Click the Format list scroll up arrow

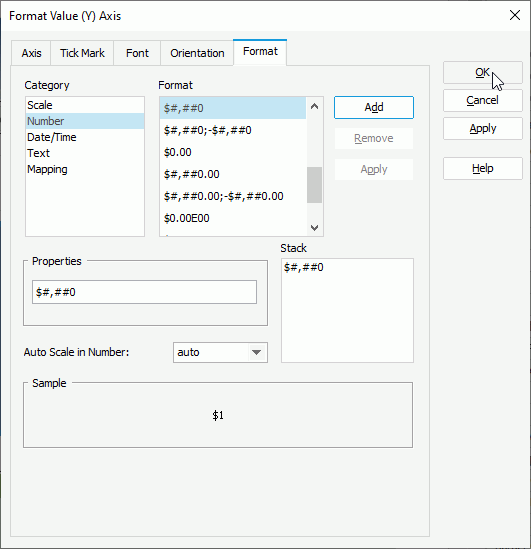coord(314,106)
